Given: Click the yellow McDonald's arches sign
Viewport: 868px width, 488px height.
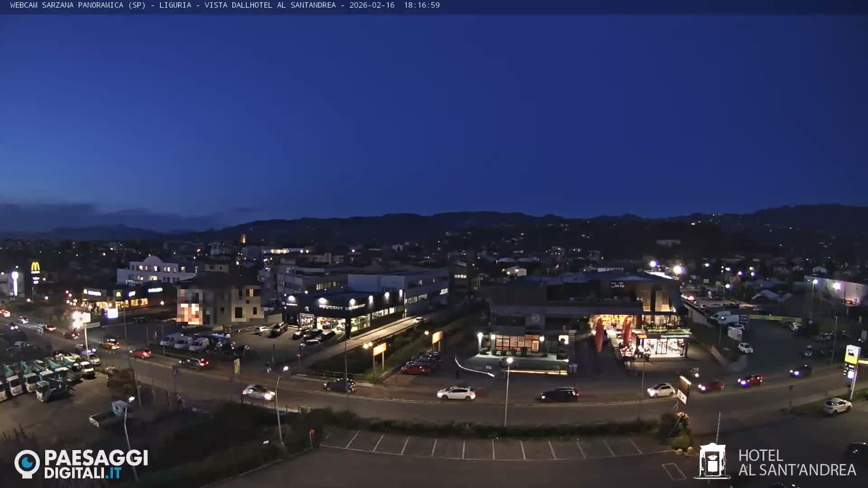Looking at the screenshot, I should tap(35, 267).
